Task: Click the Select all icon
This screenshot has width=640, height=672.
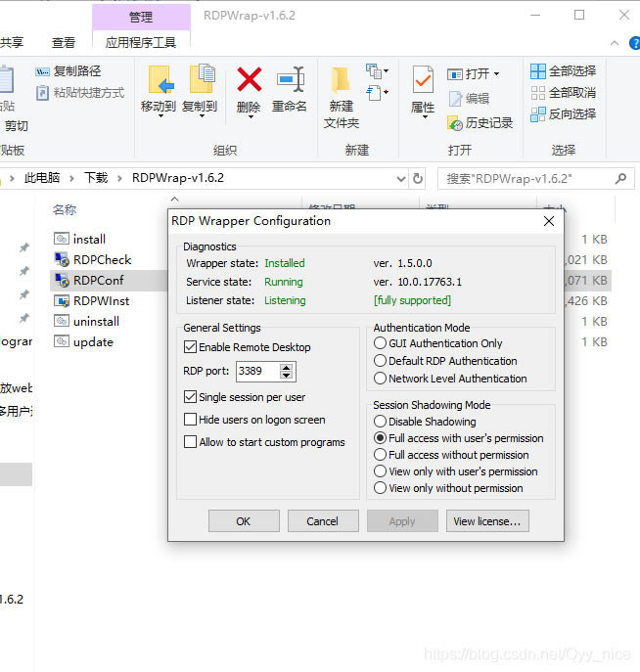Action: click(x=538, y=71)
